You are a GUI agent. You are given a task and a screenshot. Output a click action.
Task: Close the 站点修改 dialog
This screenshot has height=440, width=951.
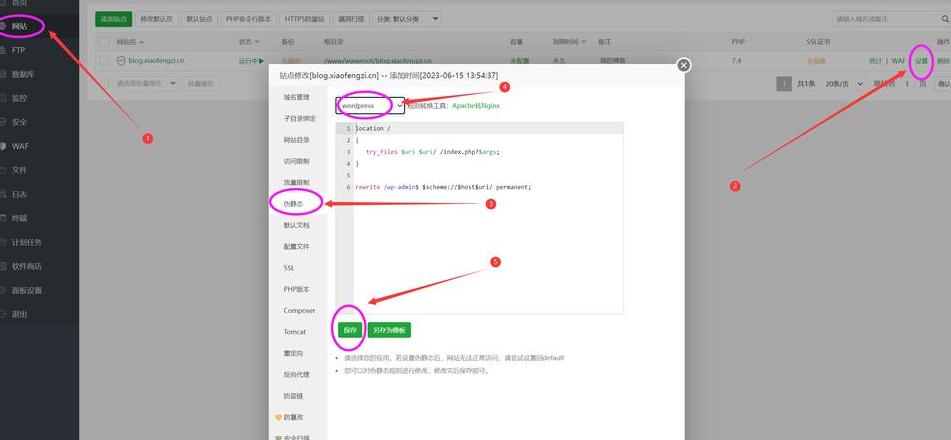point(684,65)
